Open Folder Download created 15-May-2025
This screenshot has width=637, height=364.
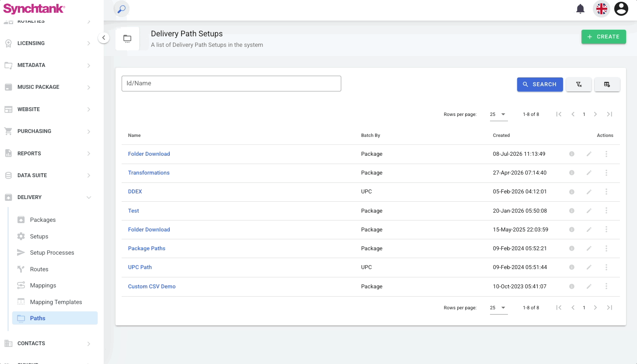(x=149, y=230)
